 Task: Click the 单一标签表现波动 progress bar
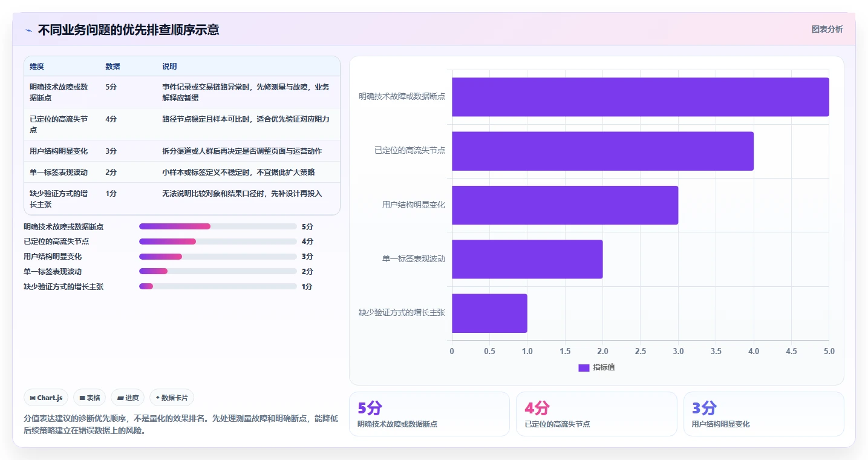tap(218, 271)
